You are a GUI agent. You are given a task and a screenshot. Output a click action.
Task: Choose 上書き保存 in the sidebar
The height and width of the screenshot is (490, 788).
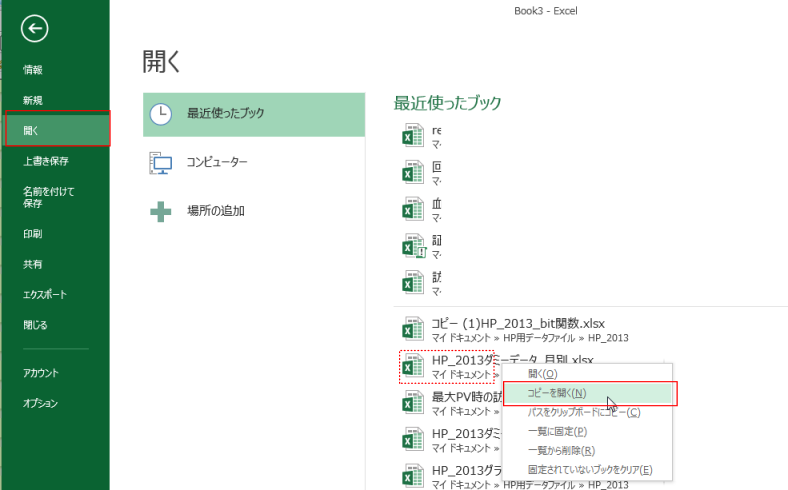click(x=46, y=161)
